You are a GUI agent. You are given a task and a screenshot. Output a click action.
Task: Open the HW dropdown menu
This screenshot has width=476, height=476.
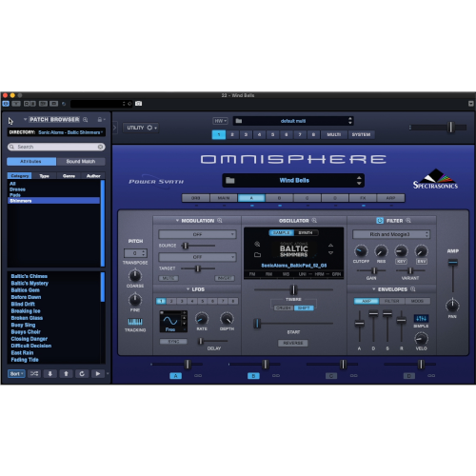(x=221, y=121)
